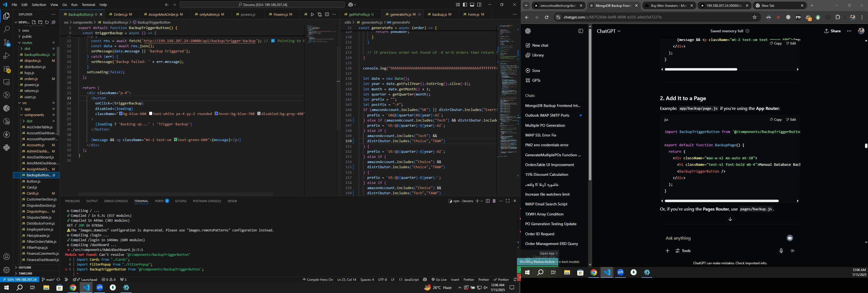Click the Saved memory full info icon
The image size is (868, 293).
[747, 31]
